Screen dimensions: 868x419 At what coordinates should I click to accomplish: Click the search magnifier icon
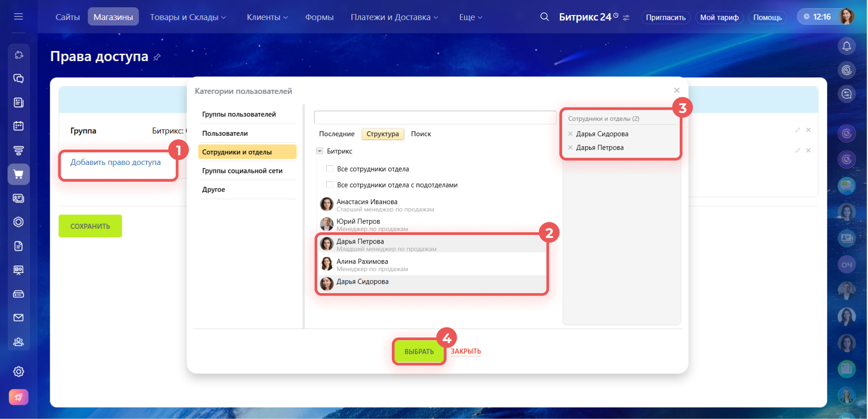[x=544, y=17]
